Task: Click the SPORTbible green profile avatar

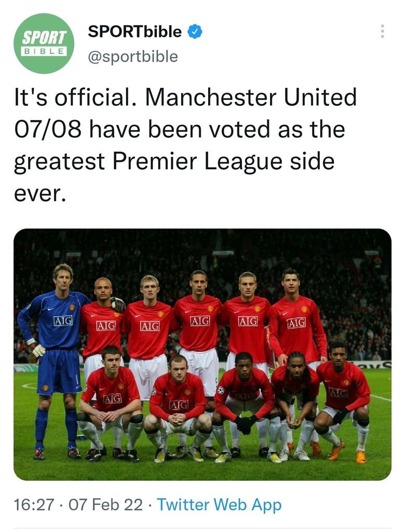Action: (x=44, y=44)
